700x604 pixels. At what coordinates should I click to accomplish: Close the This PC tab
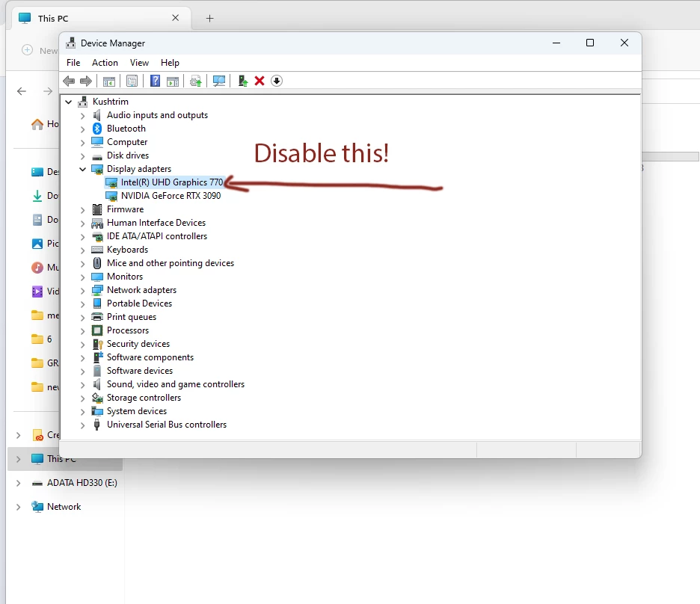(176, 18)
